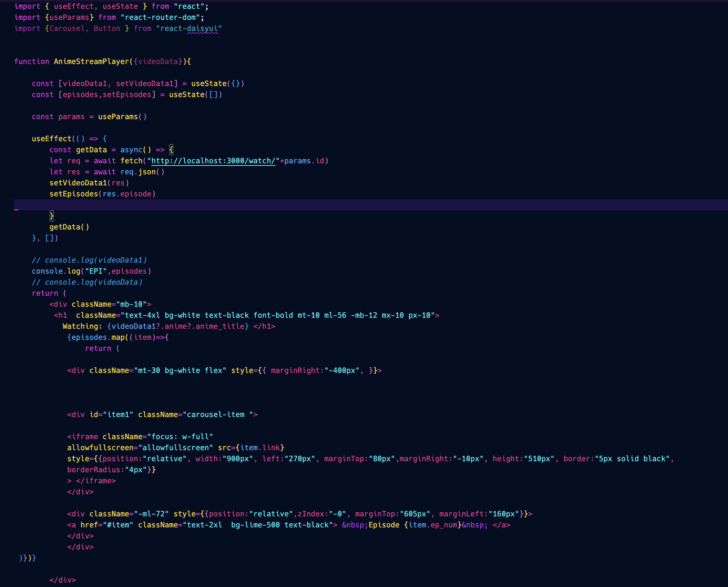Click the underlined daisyui word in import
Image resolution: width=728 pixels, height=587 pixels.
pyautogui.click(x=202, y=28)
